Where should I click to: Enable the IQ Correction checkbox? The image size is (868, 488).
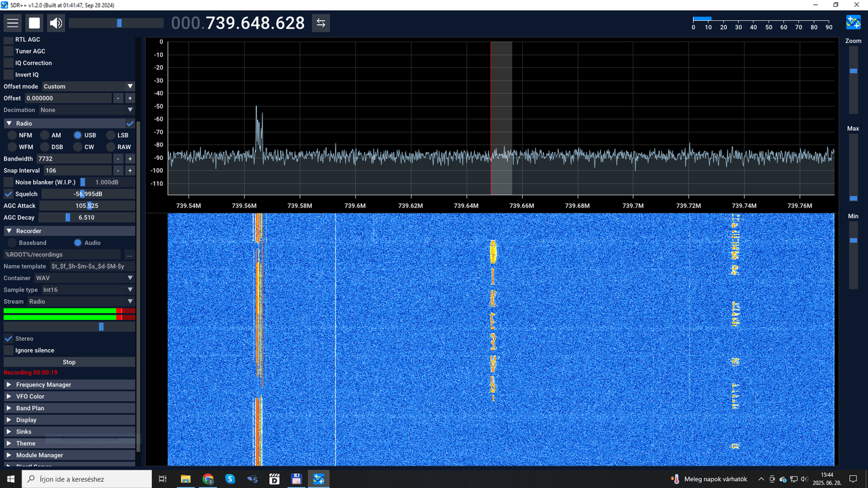[9, 63]
